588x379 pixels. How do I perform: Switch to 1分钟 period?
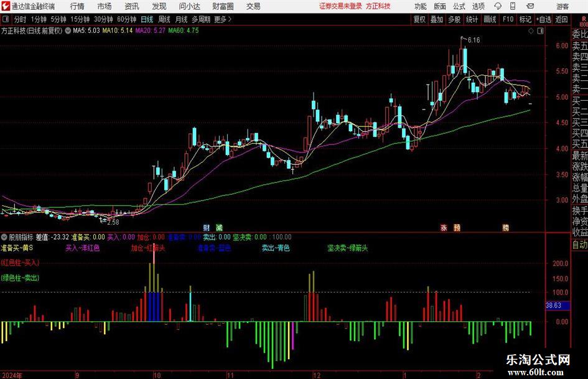click(x=39, y=19)
